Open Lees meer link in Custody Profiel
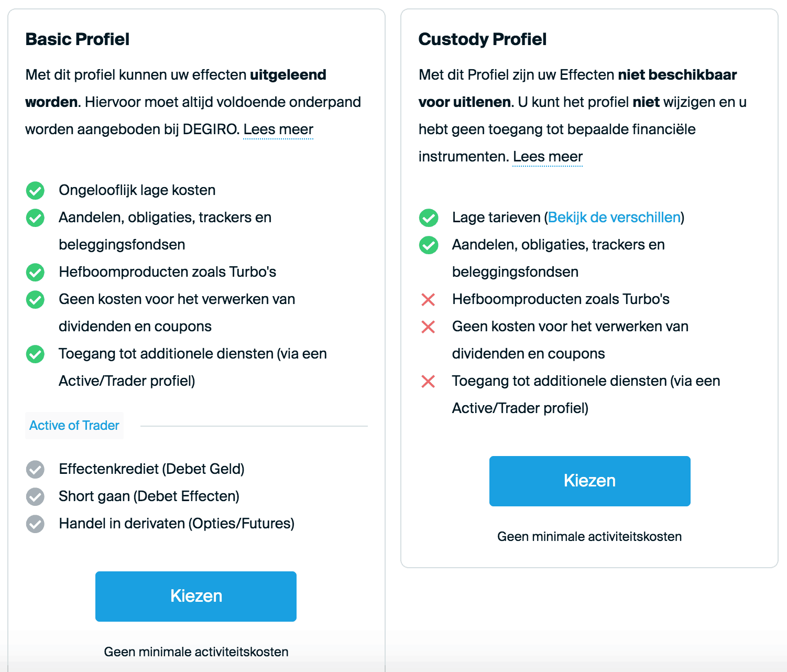This screenshot has height=672, width=787. coord(548,157)
